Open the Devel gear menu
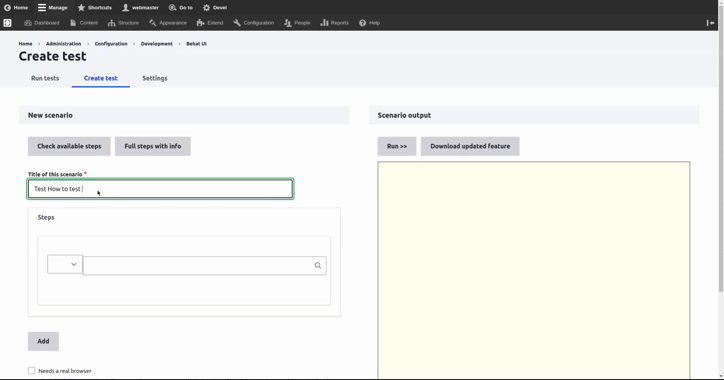724x380 pixels. pos(215,7)
